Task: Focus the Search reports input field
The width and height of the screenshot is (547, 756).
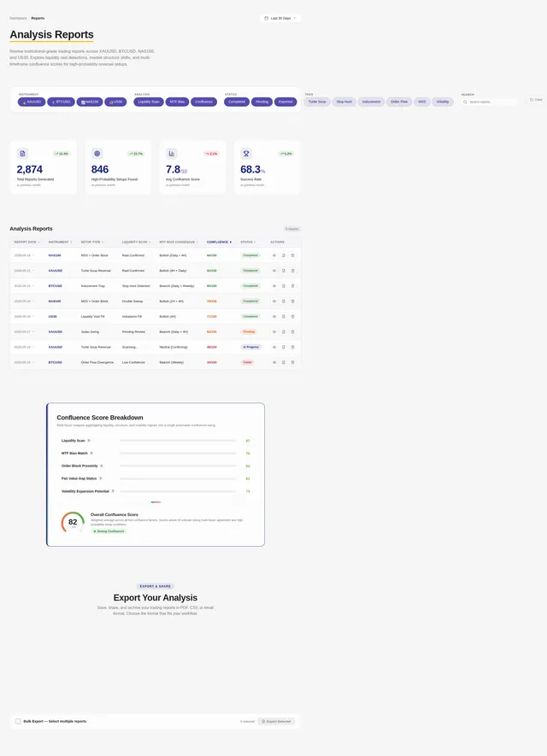Action: point(490,102)
